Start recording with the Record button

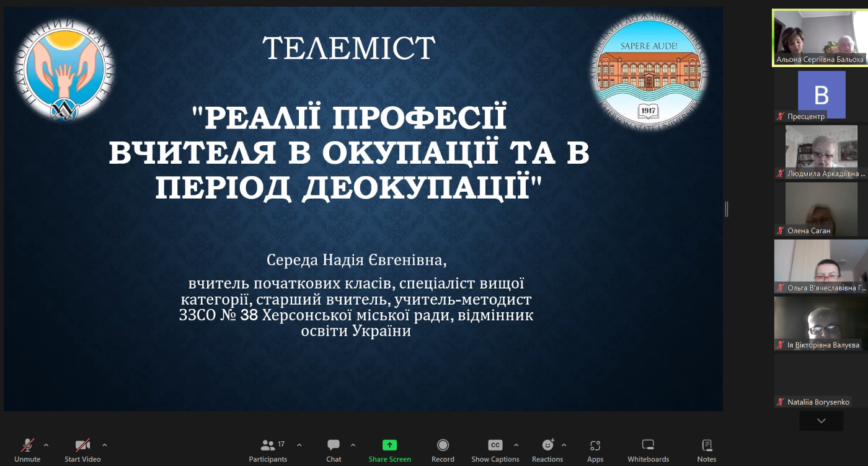point(443,450)
